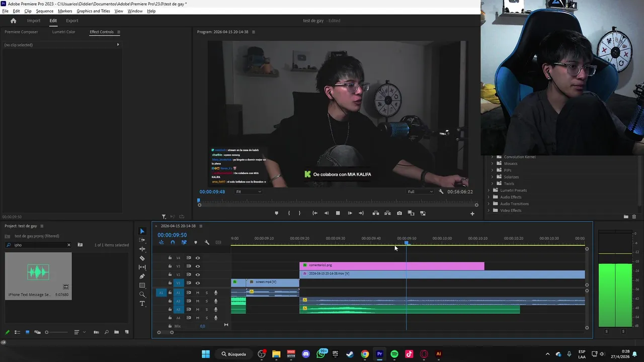Select the Selection (arrow) tool

[142, 231]
